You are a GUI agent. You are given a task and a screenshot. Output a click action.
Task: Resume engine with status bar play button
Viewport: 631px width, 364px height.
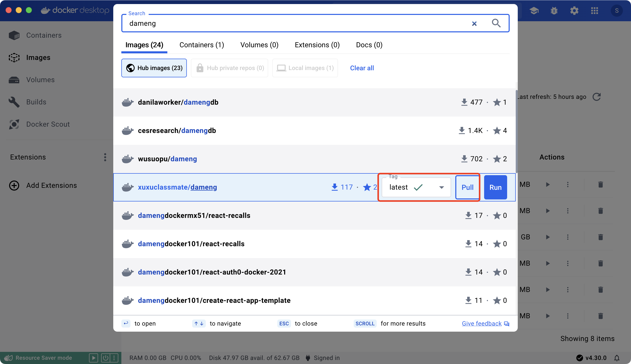[x=94, y=358]
